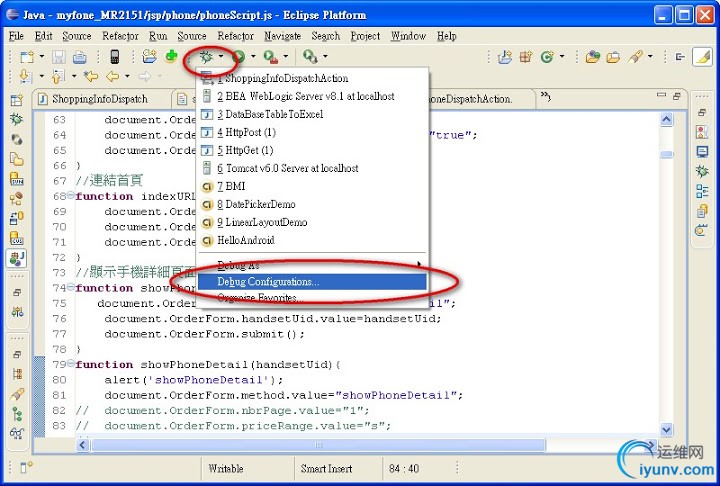Click the New wizard icon
Screen dimensions: 720x486
27,57
